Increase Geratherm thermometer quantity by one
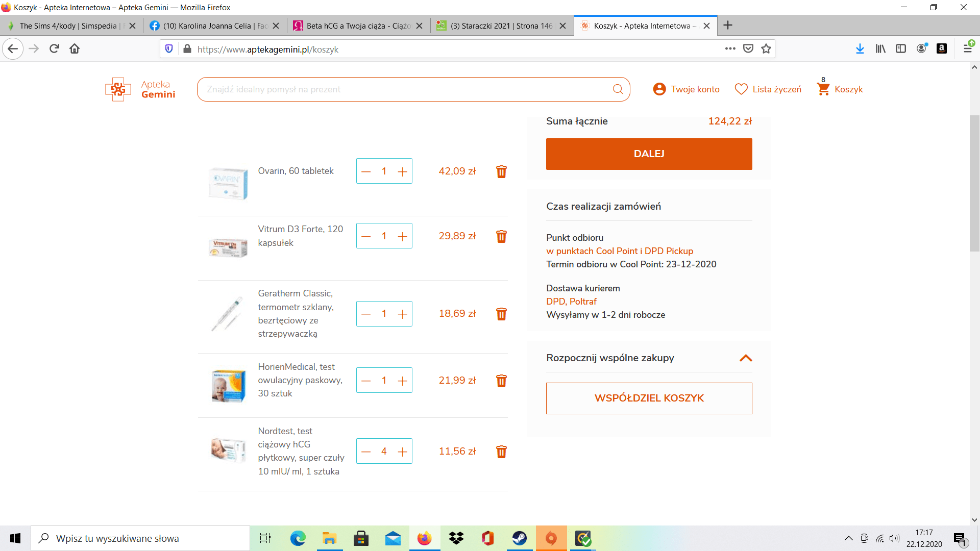This screenshot has width=980, height=551. click(x=403, y=314)
